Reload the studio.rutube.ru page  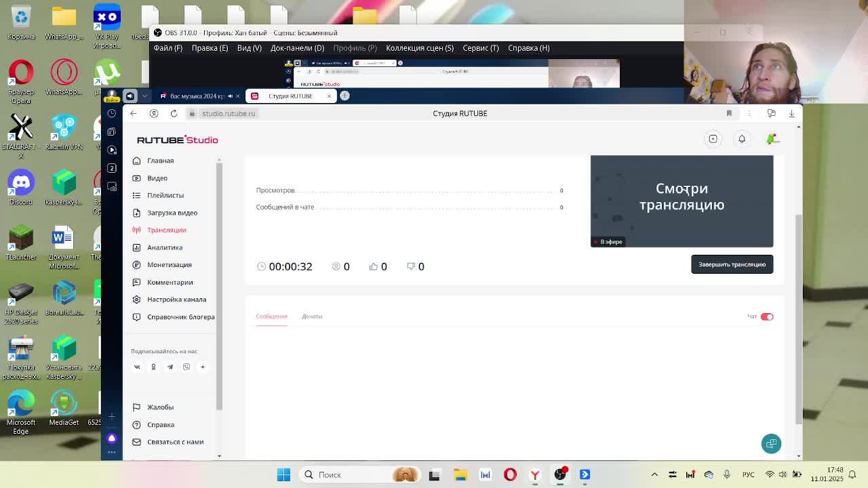click(x=174, y=113)
